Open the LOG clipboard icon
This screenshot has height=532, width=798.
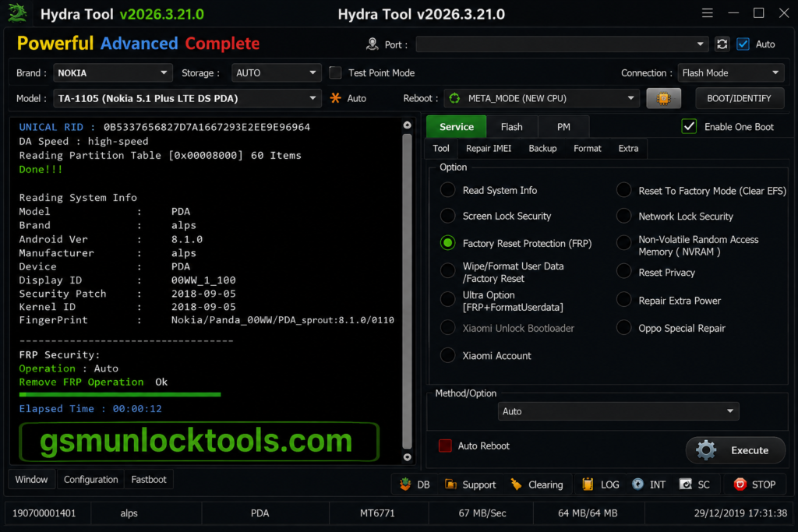pyautogui.click(x=588, y=484)
